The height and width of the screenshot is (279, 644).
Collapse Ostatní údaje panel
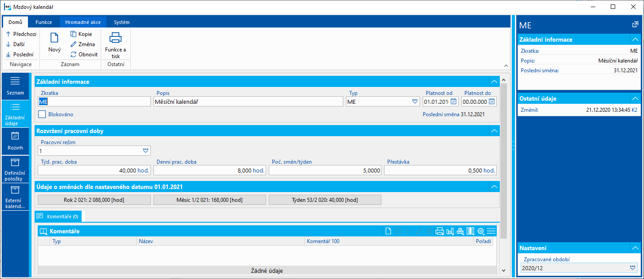point(635,98)
